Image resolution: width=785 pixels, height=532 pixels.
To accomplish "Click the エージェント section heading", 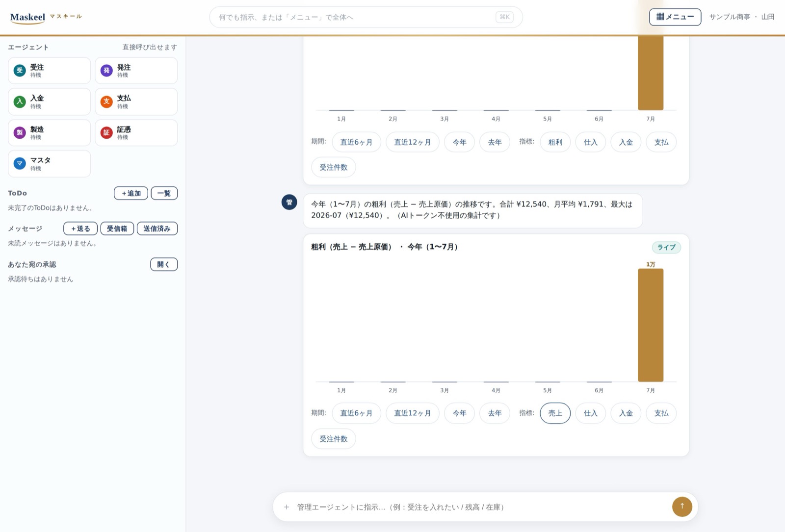I will tap(28, 47).
